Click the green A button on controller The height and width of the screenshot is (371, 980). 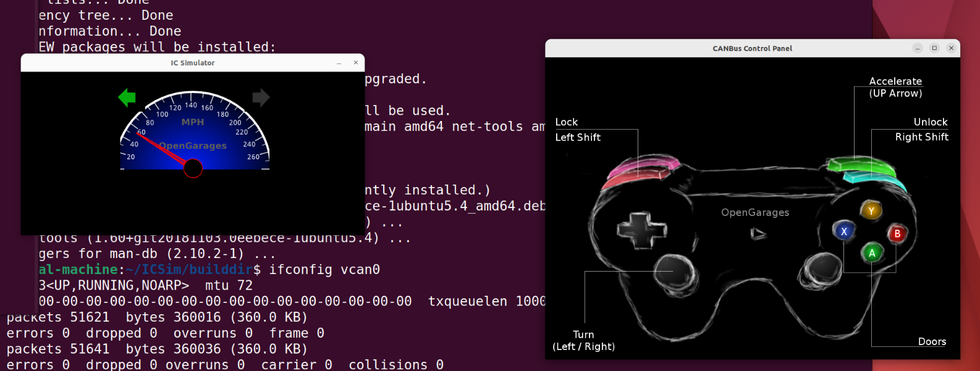pos(872,252)
